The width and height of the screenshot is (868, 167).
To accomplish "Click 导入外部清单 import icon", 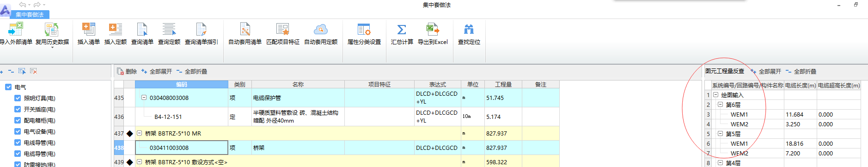I will (x=16, y=29).
